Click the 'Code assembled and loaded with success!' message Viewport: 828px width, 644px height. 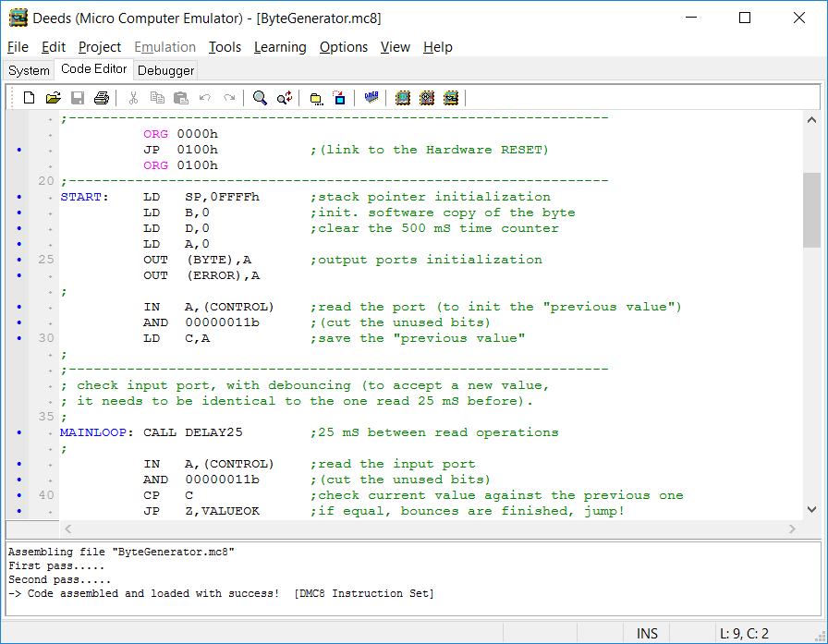[153, 593]
